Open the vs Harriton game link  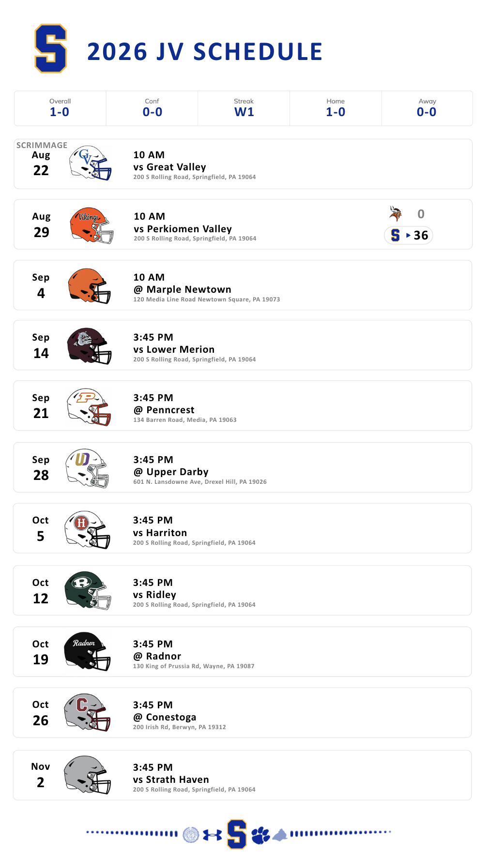click(x=160, y=533)
